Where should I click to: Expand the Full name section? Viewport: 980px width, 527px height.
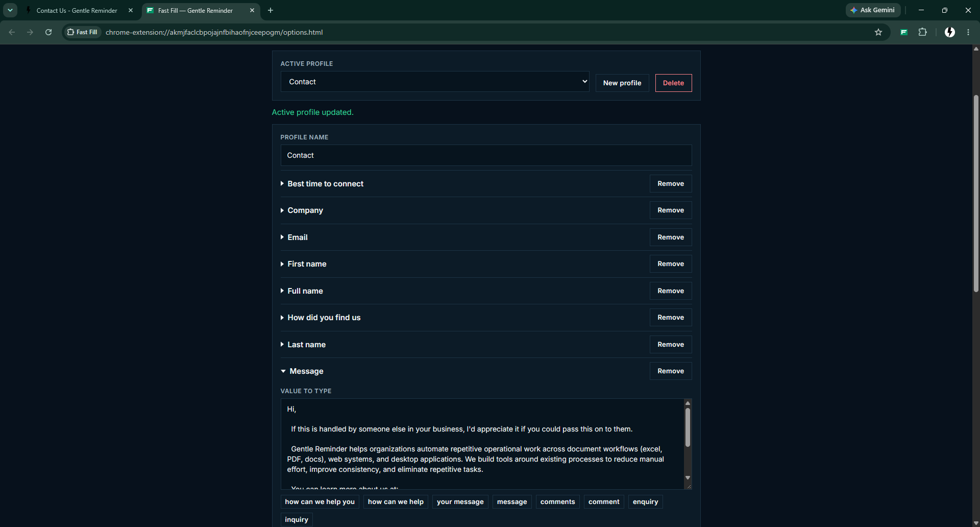[x=302, y=291]
